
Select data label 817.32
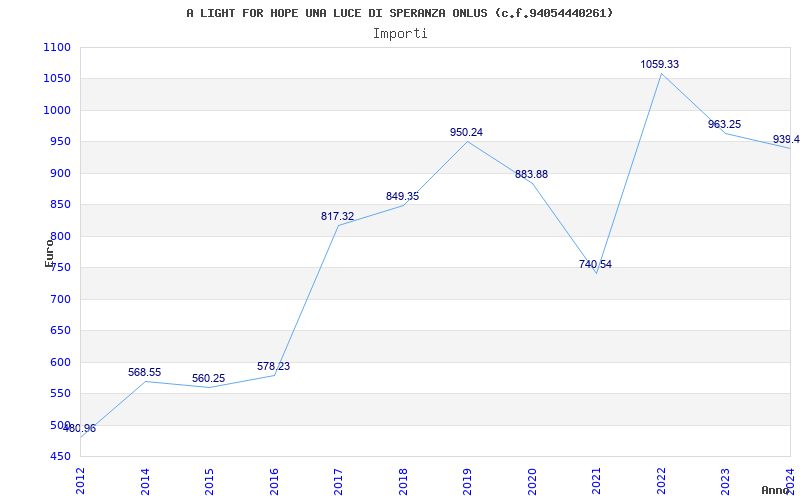click(337, 216)
